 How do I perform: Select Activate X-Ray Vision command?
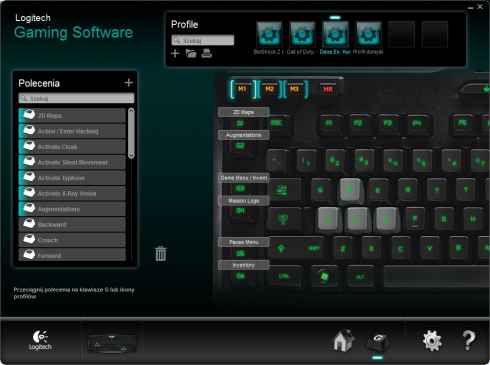(72, 193)
